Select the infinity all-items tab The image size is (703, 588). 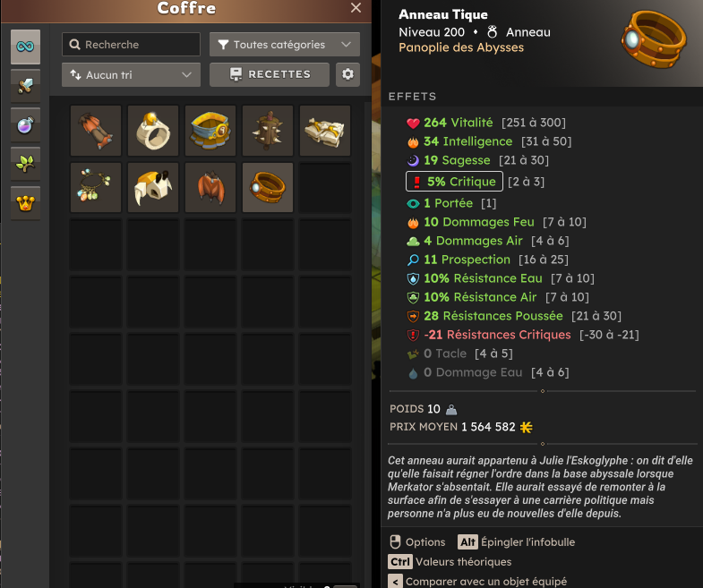click(26, 47)
